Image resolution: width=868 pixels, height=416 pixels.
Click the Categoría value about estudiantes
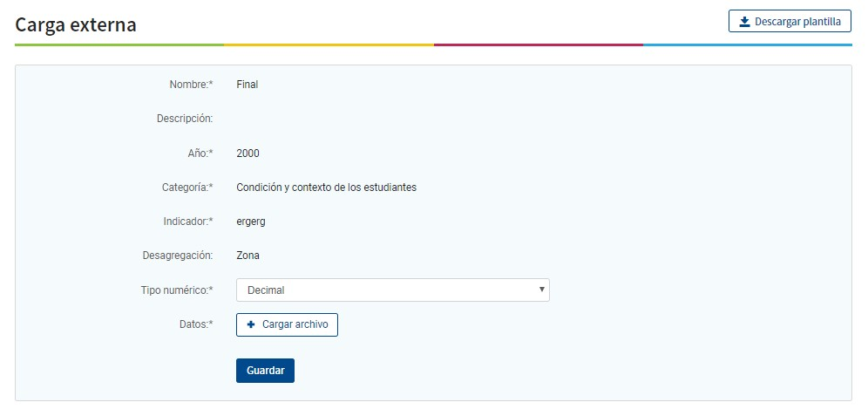coord(326,188)
